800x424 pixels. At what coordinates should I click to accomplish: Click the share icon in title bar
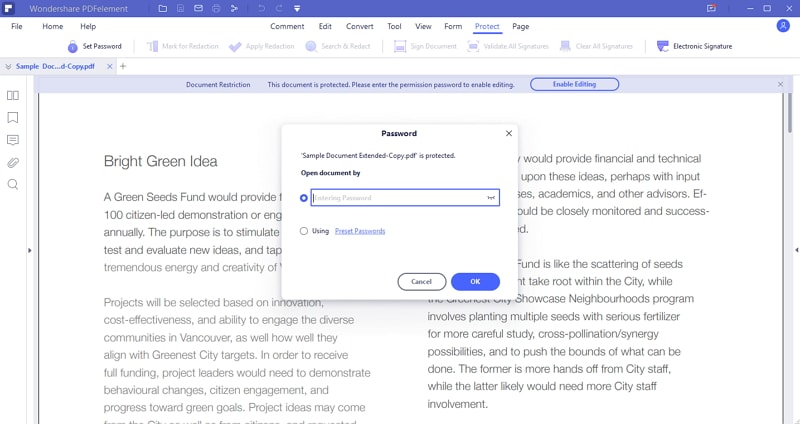pyautogui.click(x=234, y=9)
